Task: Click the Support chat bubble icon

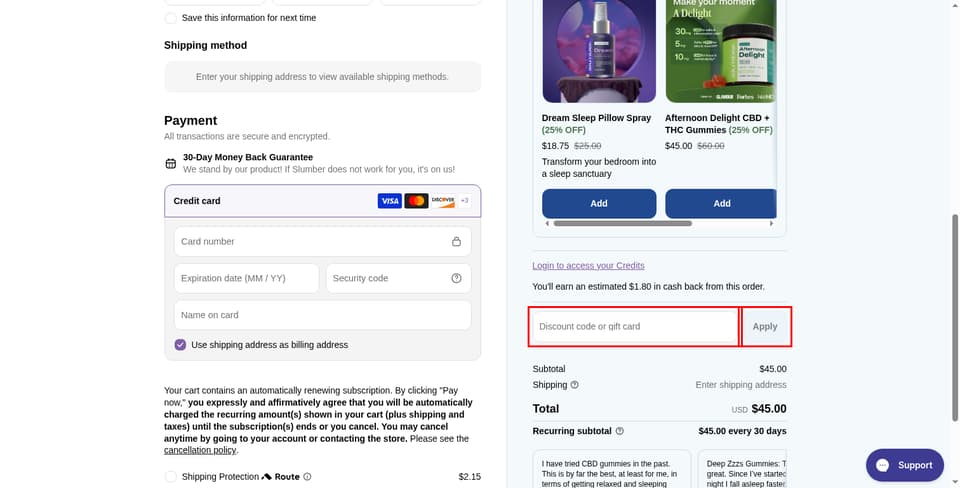Action: 882,465
